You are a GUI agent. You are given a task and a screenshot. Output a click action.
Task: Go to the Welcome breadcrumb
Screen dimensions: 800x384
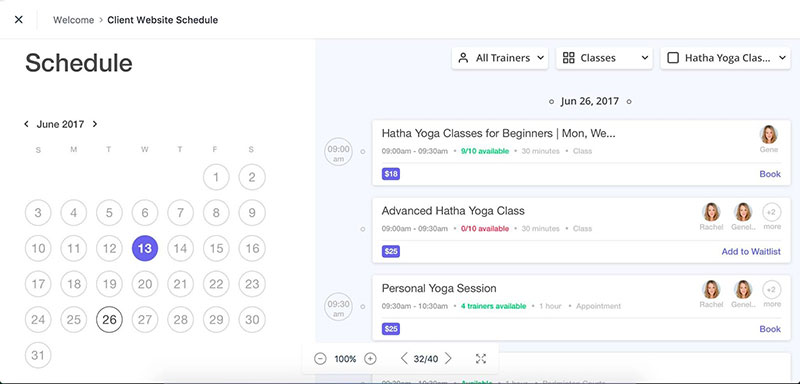pos(73,20)
